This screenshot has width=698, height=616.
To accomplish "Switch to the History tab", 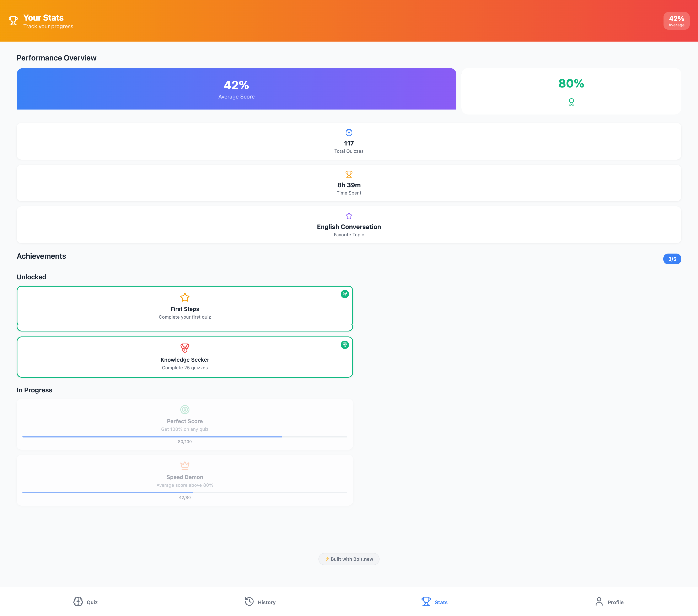I will point(260,602).
